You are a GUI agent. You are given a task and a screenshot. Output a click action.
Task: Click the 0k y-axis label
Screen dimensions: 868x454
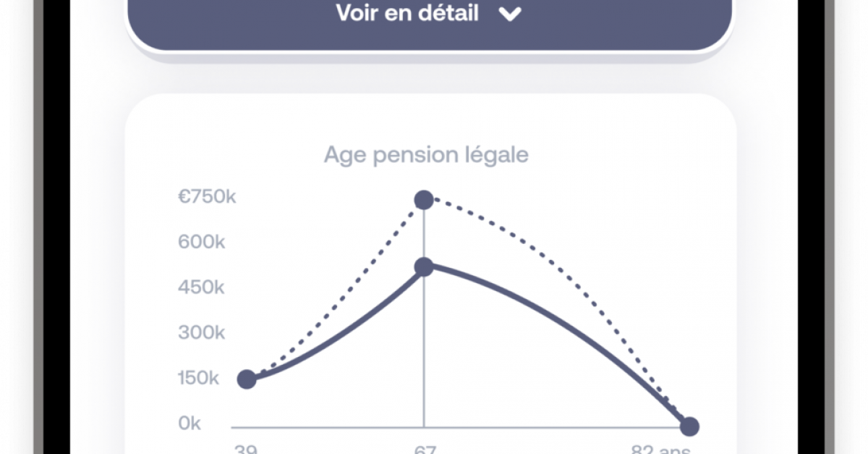tap(190, 424)
